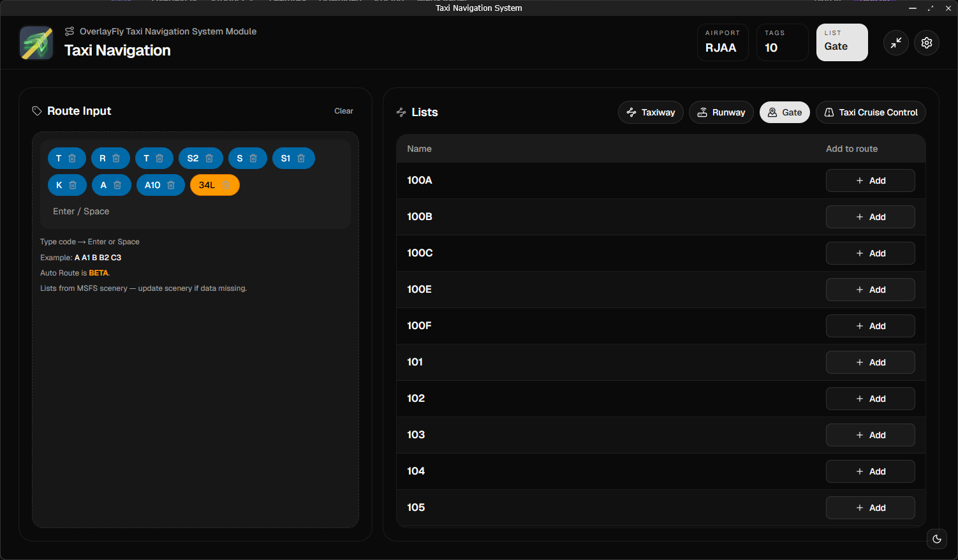Remove the S2 tag via its trash icon

coord(209,158)
